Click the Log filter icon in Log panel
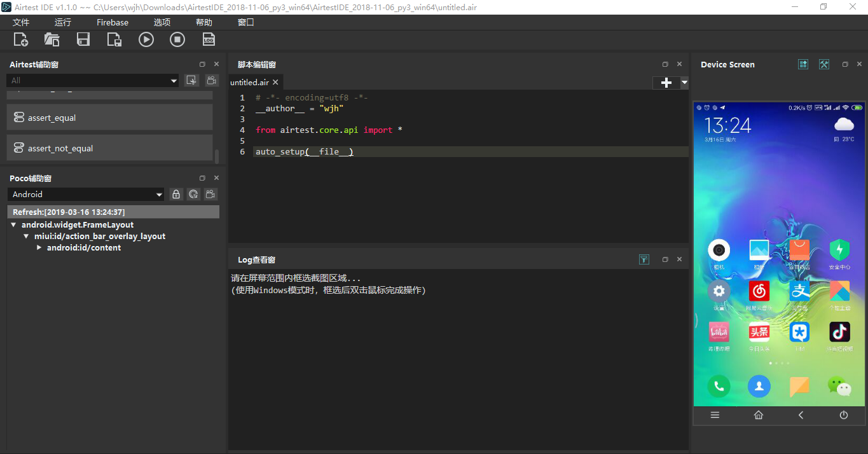Viewport: 868px width, 454px height. (x=644, y=259)
